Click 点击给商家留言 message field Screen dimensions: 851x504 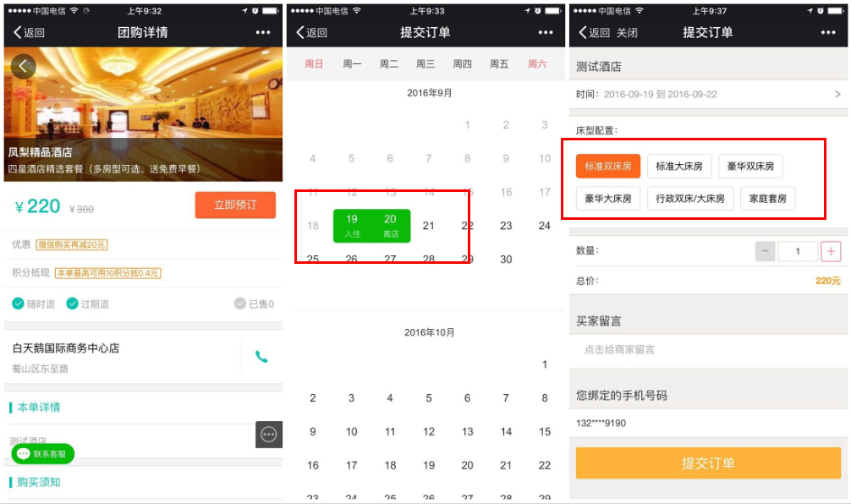click(x=619, y=349)
